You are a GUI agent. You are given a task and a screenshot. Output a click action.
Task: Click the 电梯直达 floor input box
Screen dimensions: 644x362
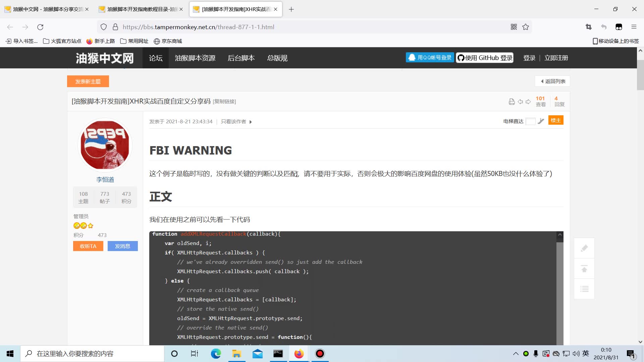pyautogui.click(x=530, y=121)
